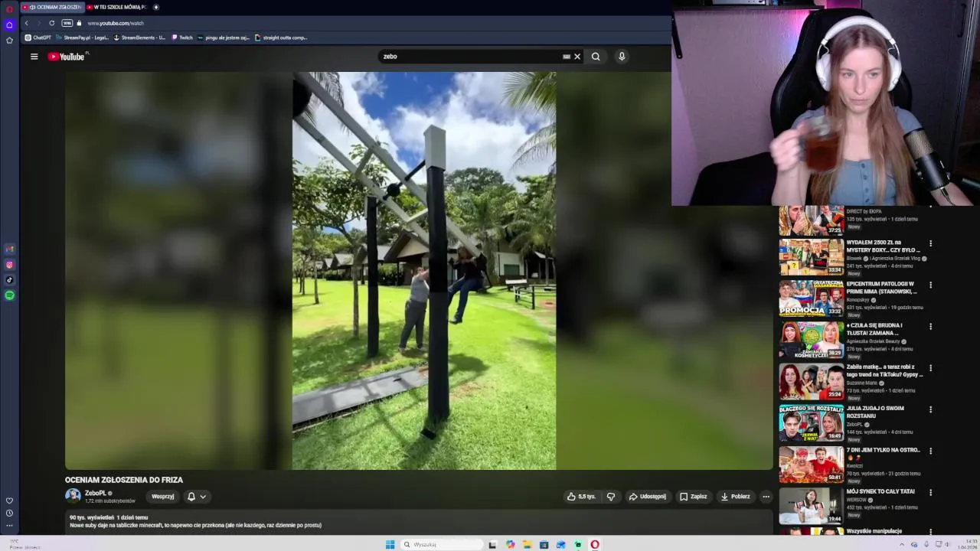The height and width of the screenshot is (551, 980).
Task: Click the Udostępnij share button
Action: click(x=648, y=497)
